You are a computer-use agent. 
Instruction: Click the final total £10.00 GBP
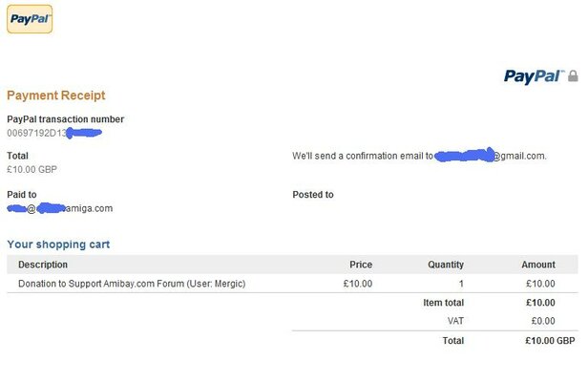pyautogui.click(x=550, y=340)
